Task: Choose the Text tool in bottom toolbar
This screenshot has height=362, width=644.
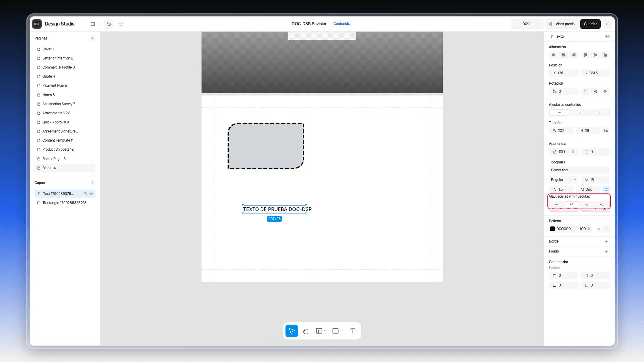Action: tap(353, 331)
